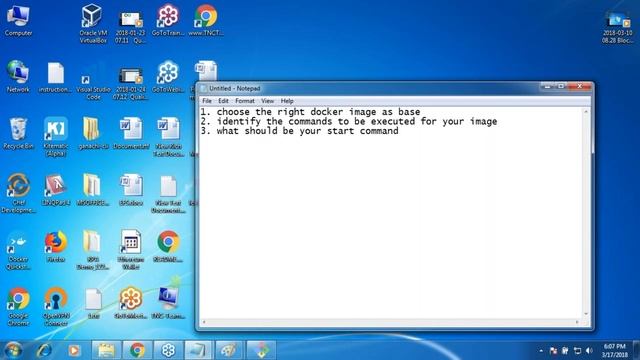Open Windows Media Player from the taskbar

coord(74,350)
